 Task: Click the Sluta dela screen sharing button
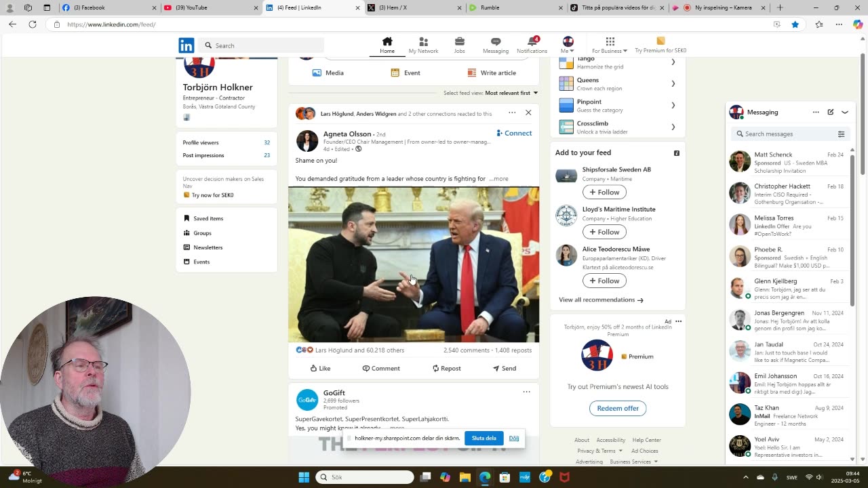484,438
